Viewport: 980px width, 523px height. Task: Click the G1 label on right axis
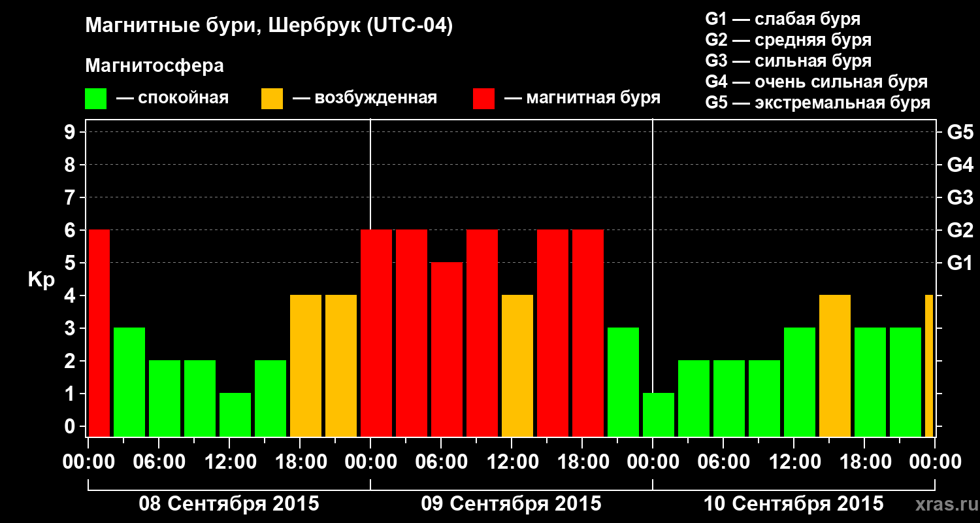(x=960, y=263)
